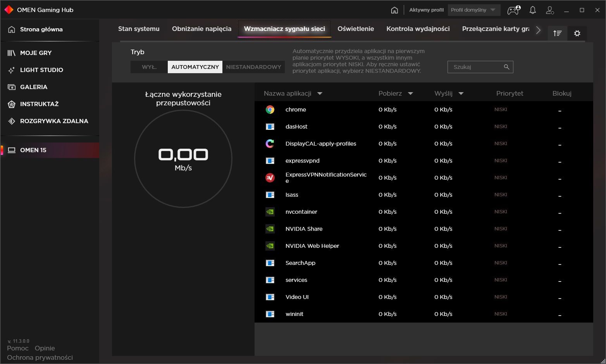This screenshot has width=606, height=364.
Task: Click the wininit process icon
Action: coord(270,314)
